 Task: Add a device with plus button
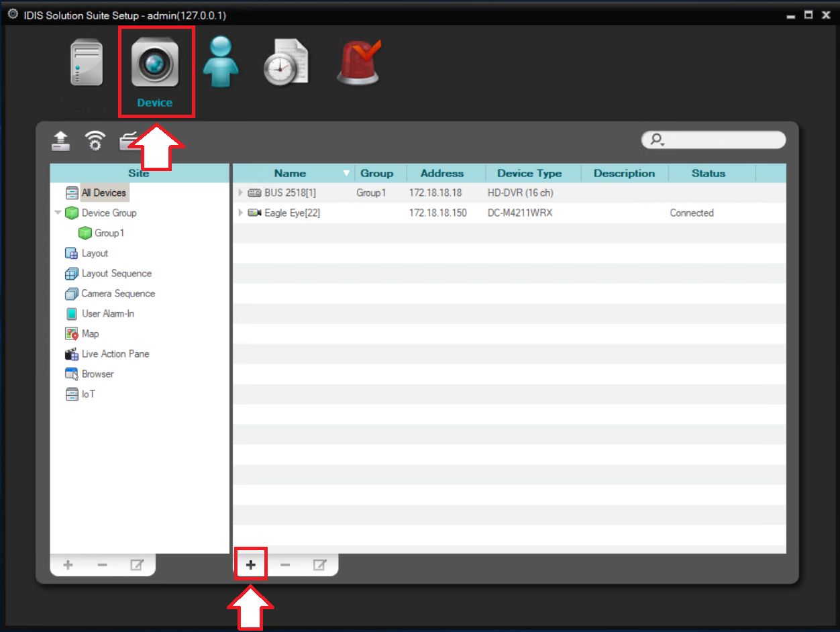point(251,565)
